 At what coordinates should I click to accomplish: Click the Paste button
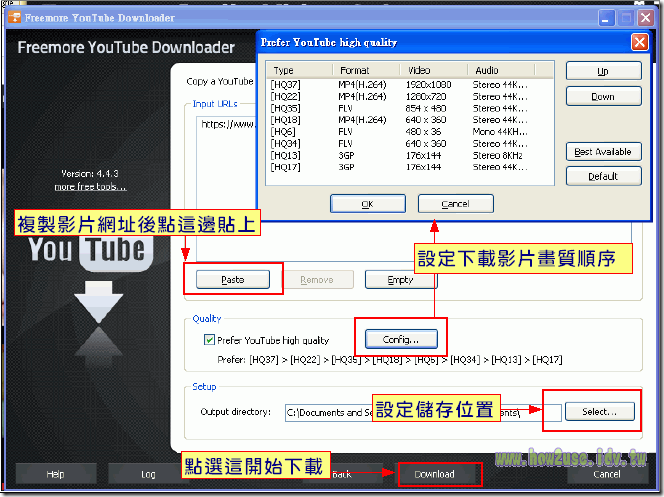[x=232, y=280]
